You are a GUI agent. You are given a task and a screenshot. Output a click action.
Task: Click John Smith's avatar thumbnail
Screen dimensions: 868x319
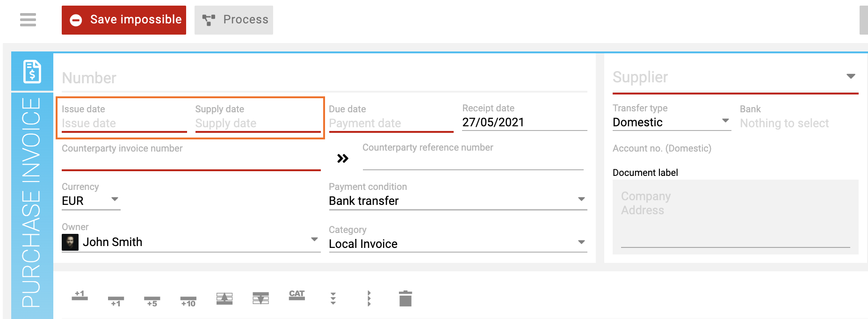tap(70, 242)
